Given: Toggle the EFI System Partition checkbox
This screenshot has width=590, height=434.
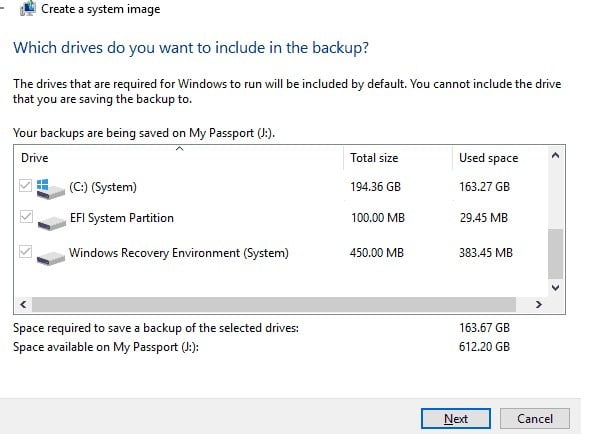Looking at the screenshot, I should (26, 216).
